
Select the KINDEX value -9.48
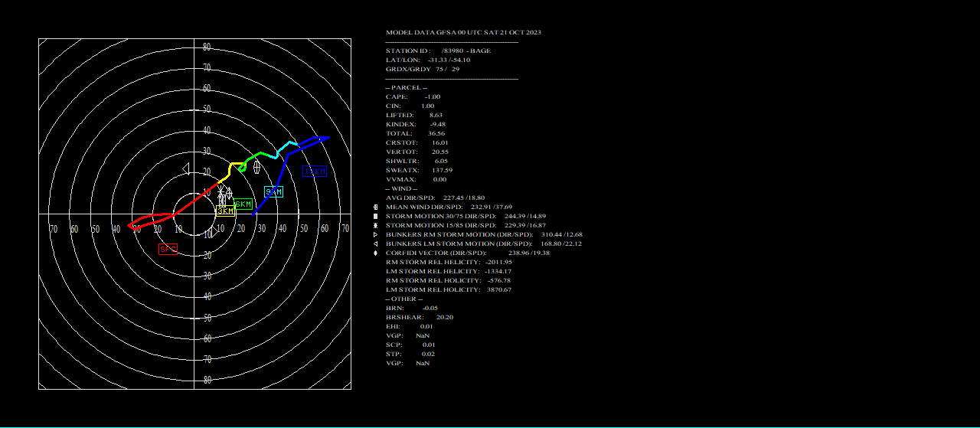(x=437, y=124)
